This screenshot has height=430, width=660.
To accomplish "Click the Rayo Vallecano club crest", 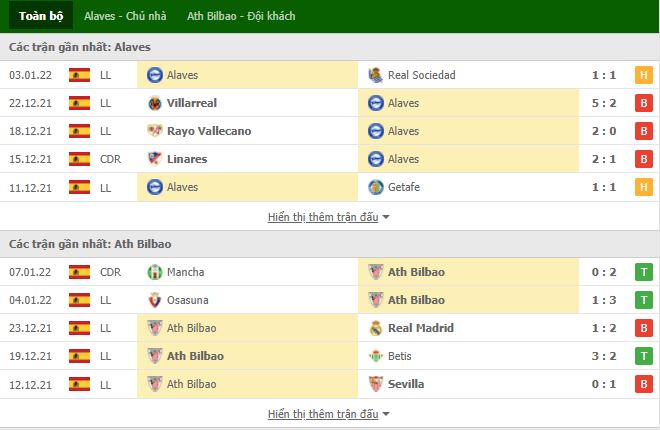I will click(x=154, y=131).
